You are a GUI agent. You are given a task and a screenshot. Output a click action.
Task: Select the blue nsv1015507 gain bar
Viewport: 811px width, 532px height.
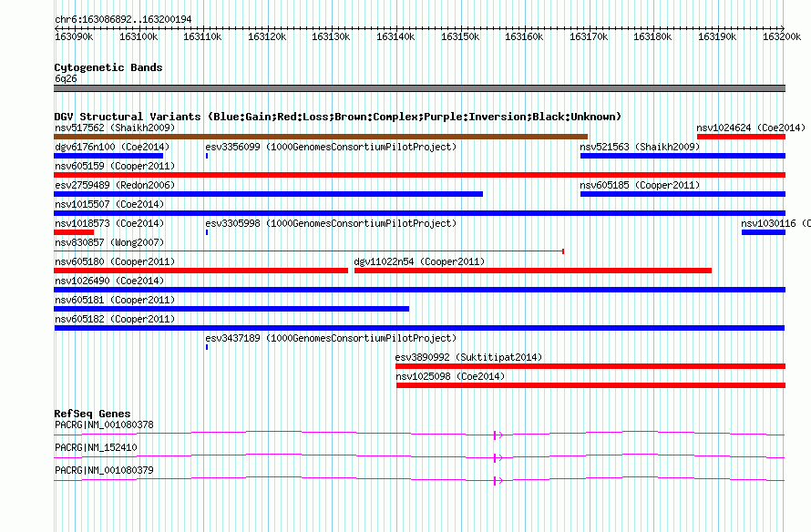coord(419,213)
